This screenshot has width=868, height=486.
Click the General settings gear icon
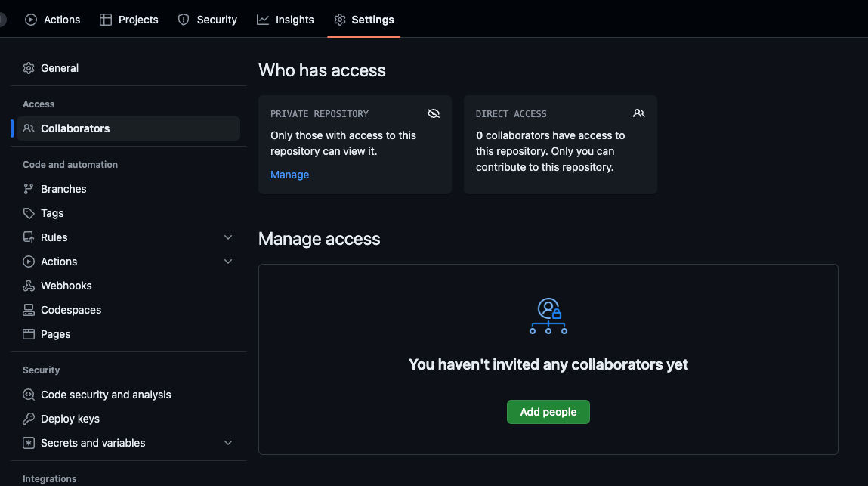coord(28,67)
